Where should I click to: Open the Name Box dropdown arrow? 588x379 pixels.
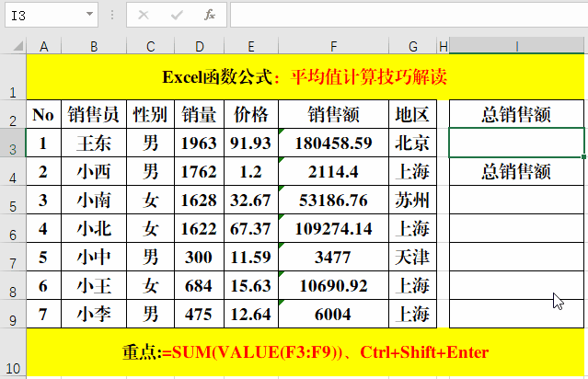89,14
